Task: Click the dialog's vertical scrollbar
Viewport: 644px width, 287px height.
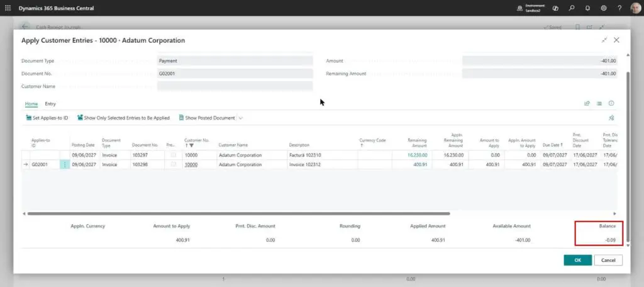Action: click(x=627, y=156)
